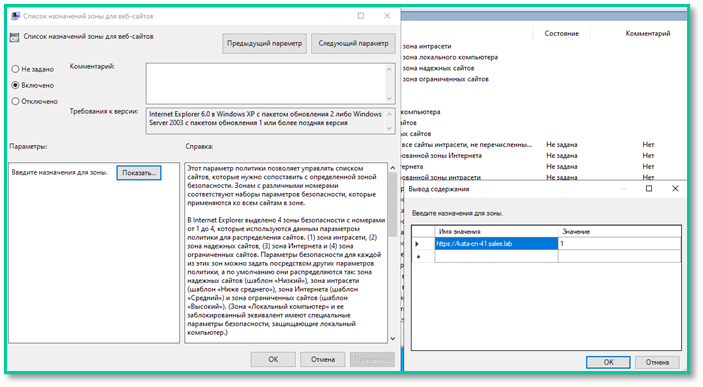Screen dimensions: 703x387
Task: Select the Не задано radio button
Action: tap(15, 69)
